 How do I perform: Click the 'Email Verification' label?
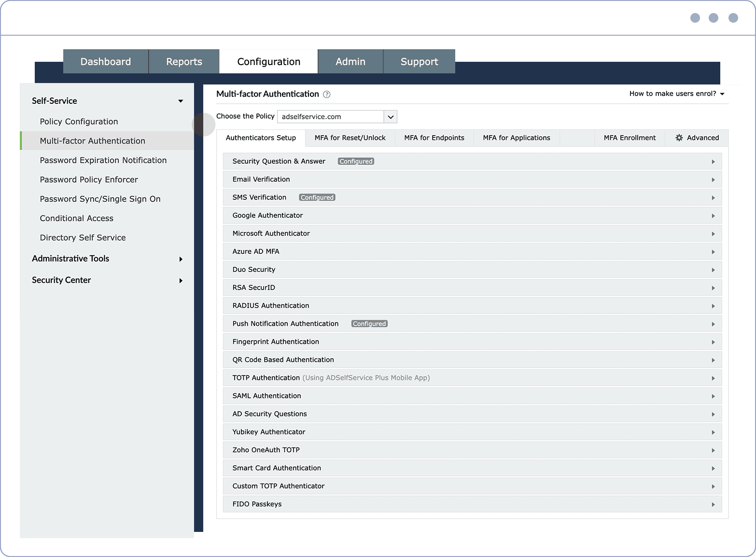[261, 179]
